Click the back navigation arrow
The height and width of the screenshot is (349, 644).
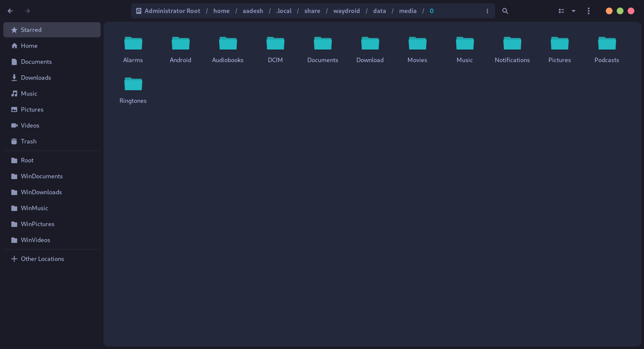10,11
